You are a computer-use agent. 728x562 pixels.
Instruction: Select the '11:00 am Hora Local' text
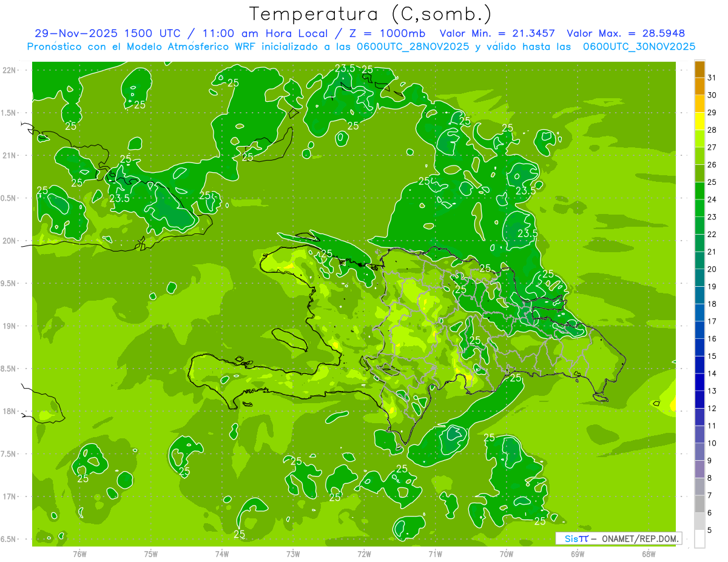click(x=264, y=33)
